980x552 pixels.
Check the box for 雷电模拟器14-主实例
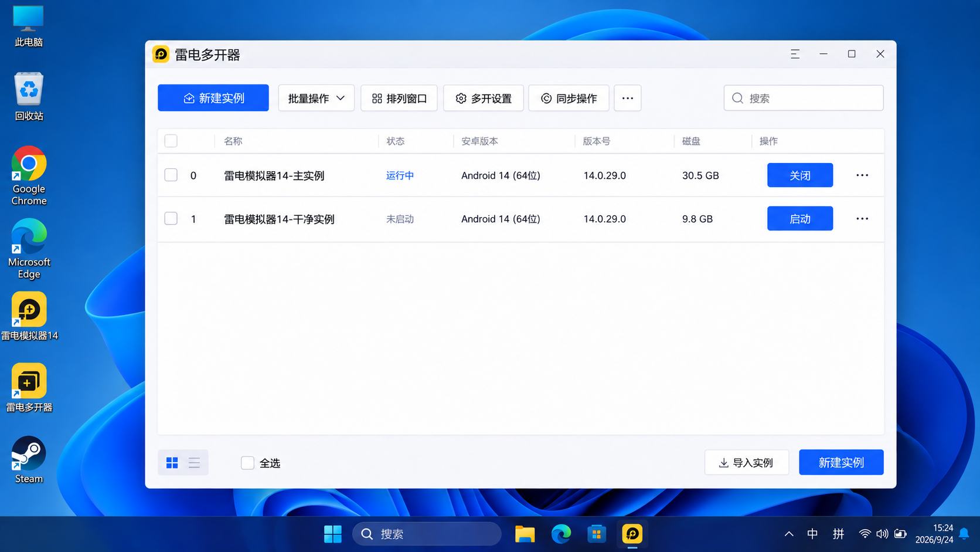coord(171,175)
